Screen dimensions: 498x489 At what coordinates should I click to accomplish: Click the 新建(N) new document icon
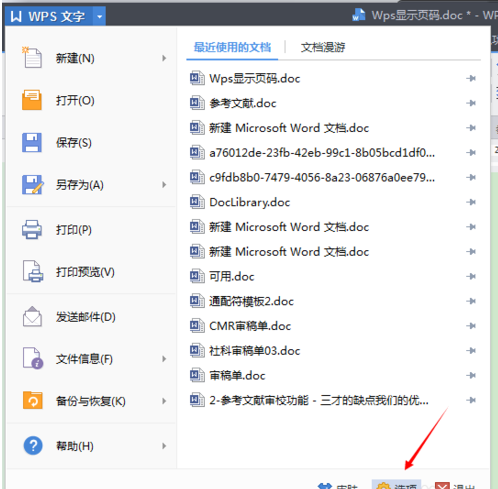click(32, 58)
